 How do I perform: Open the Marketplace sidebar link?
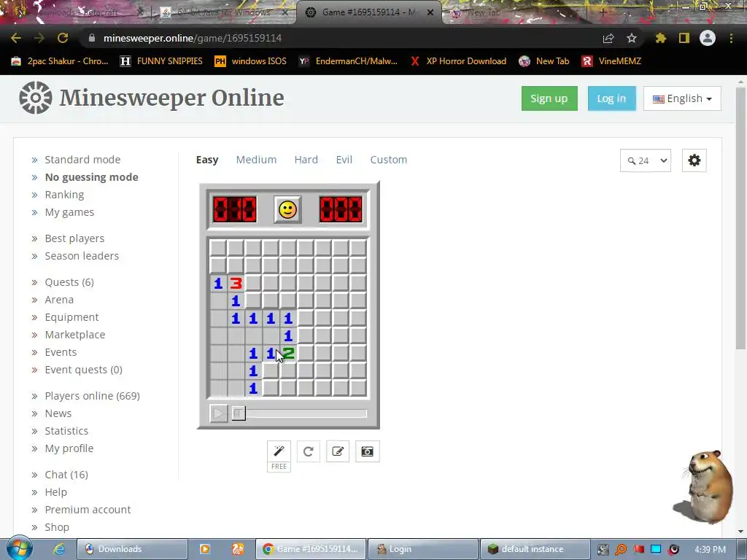click(75, 335)
